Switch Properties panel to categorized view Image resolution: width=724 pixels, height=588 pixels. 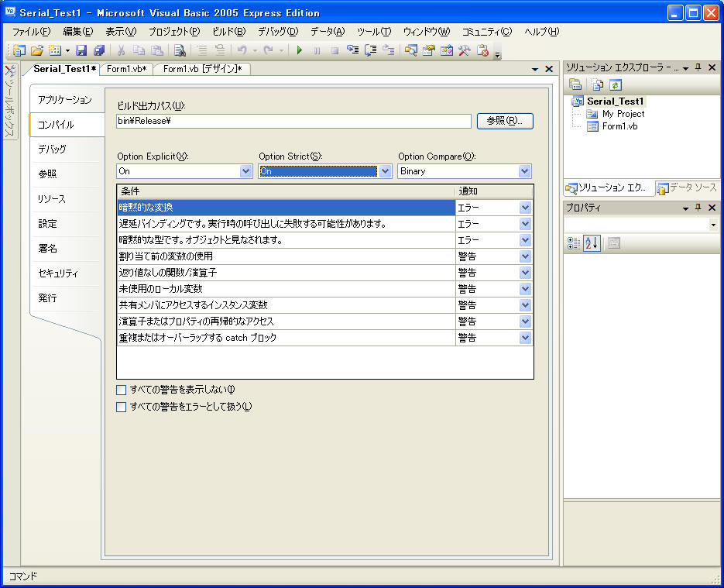[574, 243]
